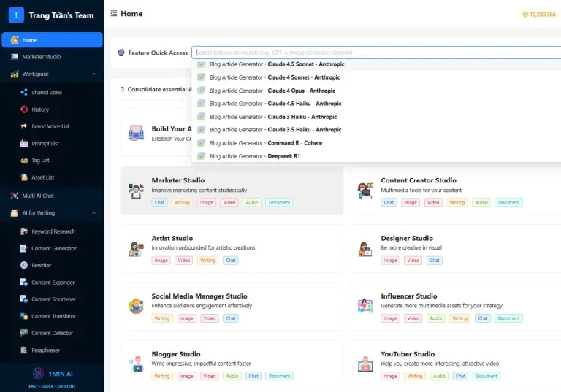This screenshot has height=392, width=561.
Task: Open the YouTuber Studio card title
Action: 408,354
